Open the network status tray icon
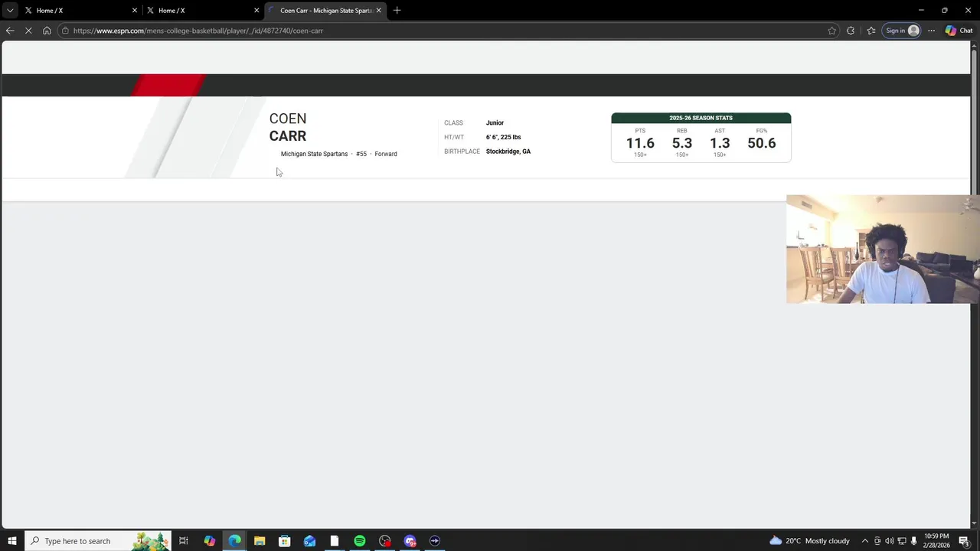Viewport: 980px width, 551px height. pyautogui.click(x=902, y=541)
